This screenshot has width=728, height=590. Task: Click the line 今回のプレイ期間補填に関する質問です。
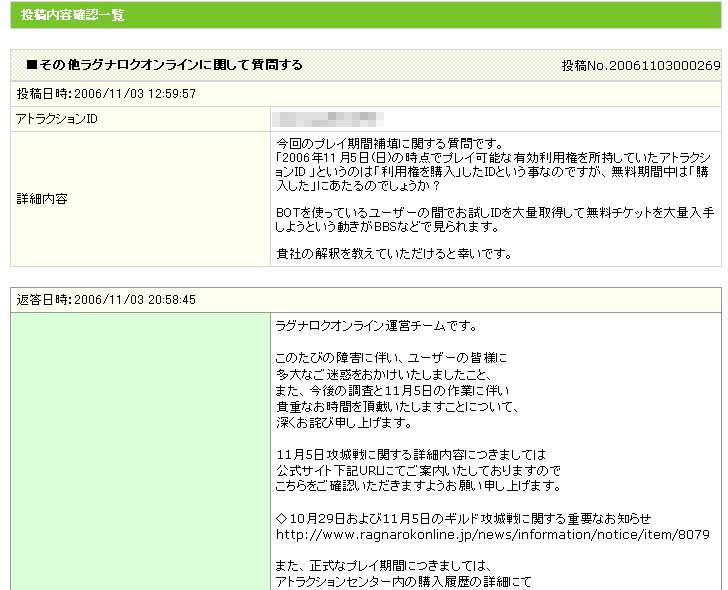click(x=390, y=143)
